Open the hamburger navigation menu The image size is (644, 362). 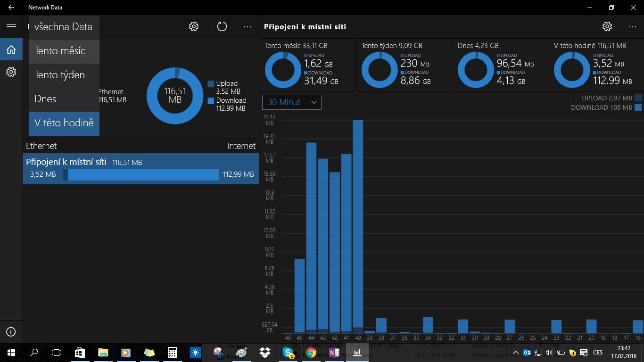[11, 26]
